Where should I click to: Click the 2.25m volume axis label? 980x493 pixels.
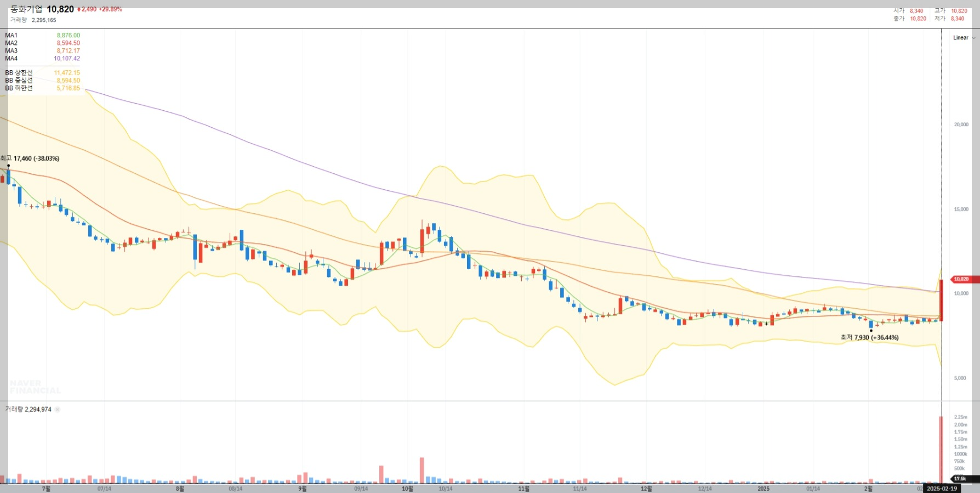pos(961,417)
